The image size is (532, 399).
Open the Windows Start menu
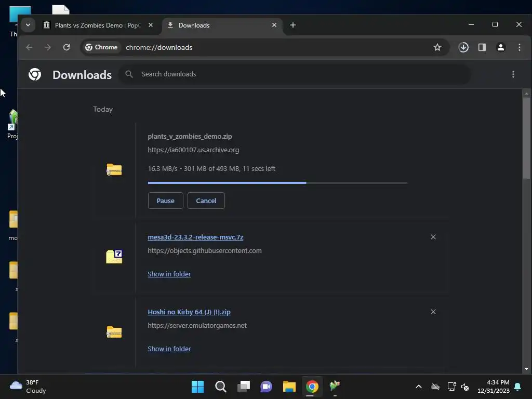197,387
